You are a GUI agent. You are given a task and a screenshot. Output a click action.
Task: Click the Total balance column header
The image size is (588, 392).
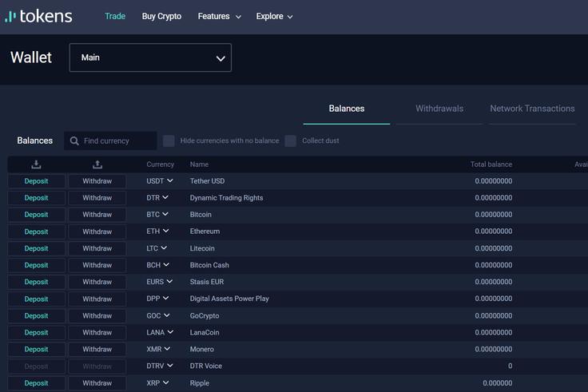491,164
